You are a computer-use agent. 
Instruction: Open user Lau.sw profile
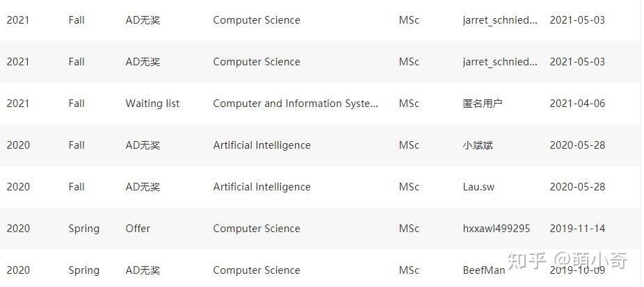coord(478,187)
